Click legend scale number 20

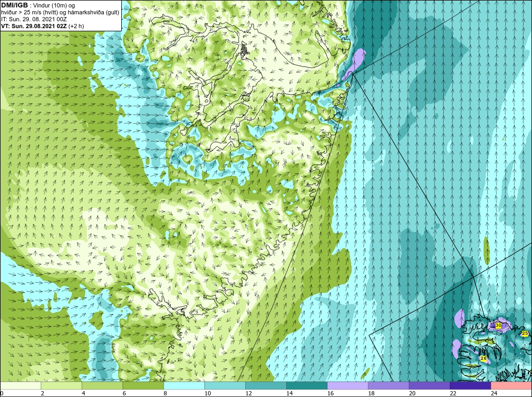(x=412, y=393)
